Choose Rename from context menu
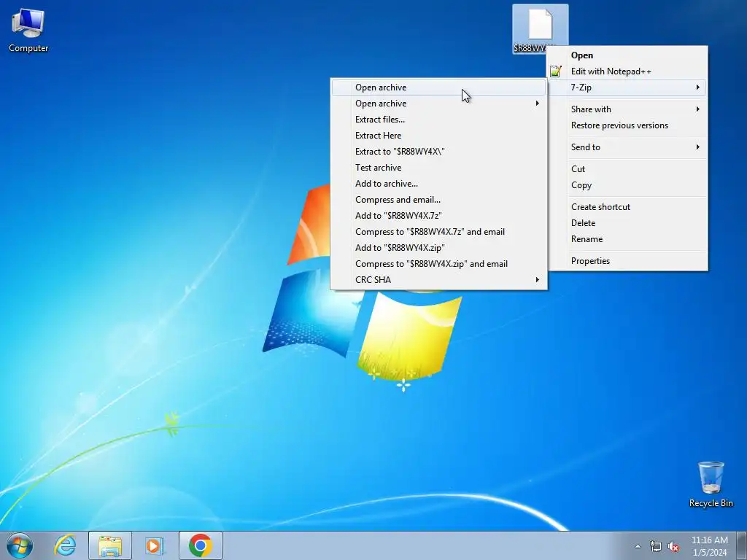Screen dimensions: 747x560 [x=627, y=239]
